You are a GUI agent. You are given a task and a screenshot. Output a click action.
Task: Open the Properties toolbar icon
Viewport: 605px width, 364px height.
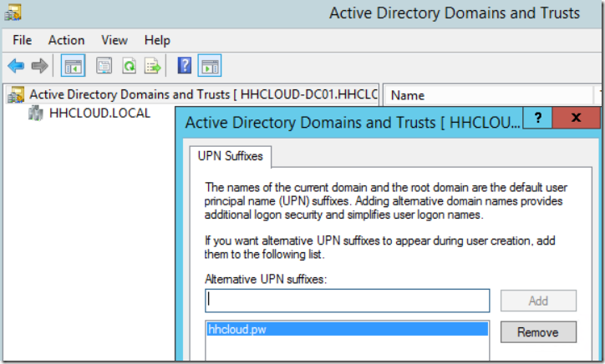coord(104,66)
